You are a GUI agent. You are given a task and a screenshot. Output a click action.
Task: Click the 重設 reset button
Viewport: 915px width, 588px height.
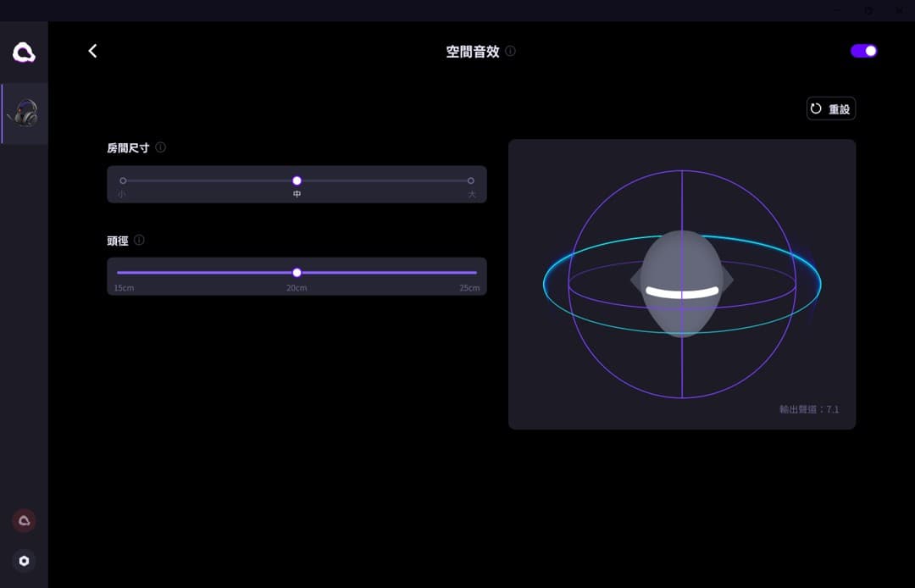click(831, 108)
